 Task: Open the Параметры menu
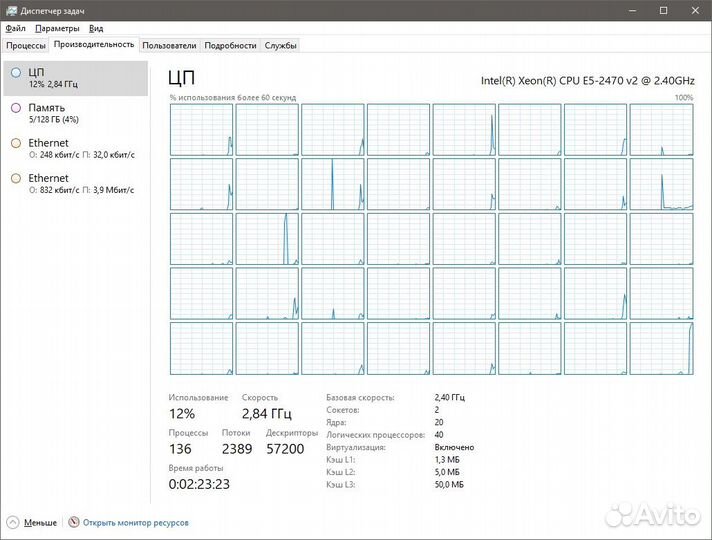point(57,28)
